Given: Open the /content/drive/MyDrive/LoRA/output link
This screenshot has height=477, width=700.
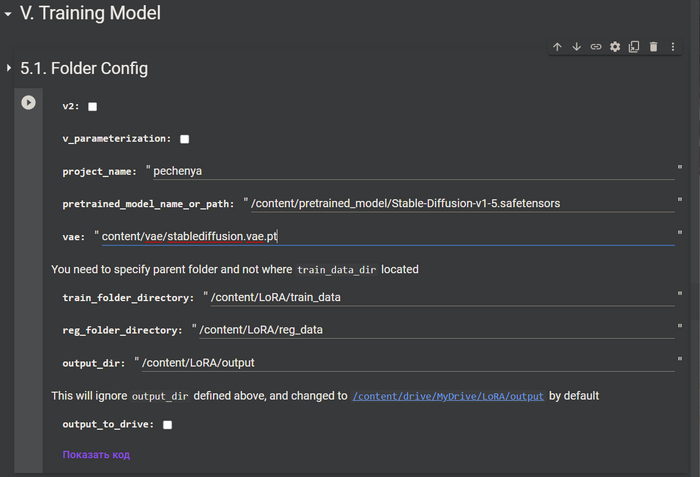Looking at the screenshot, I should (x=448, y=396).
